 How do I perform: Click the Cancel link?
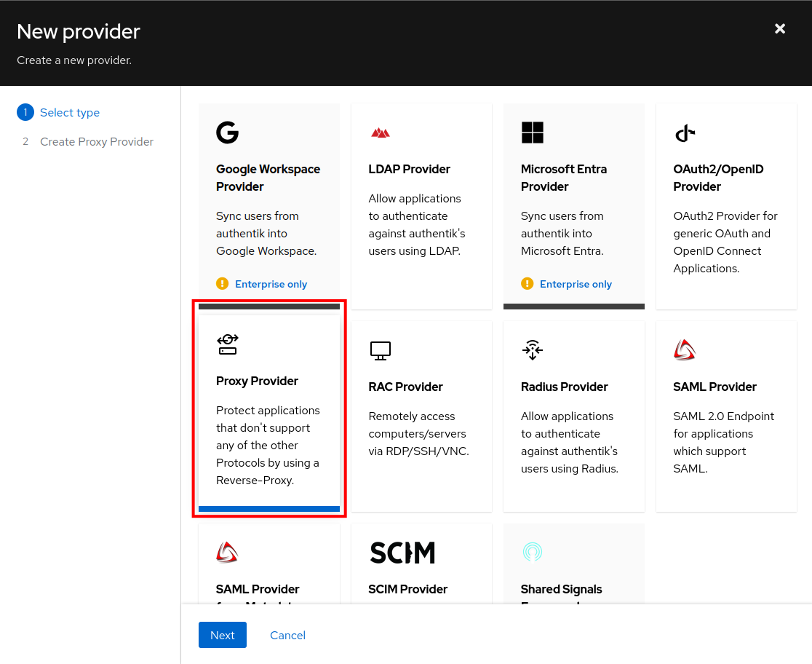[287, 635]
